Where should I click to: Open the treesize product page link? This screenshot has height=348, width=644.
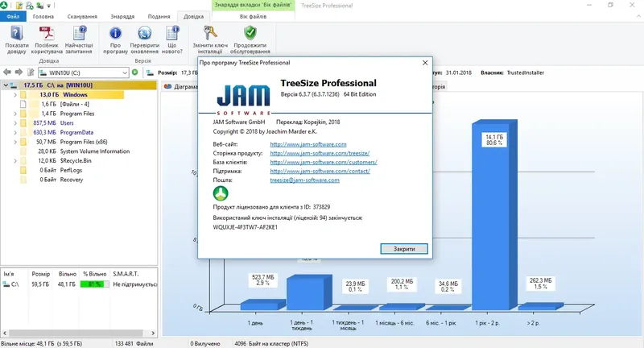point(320,153)
